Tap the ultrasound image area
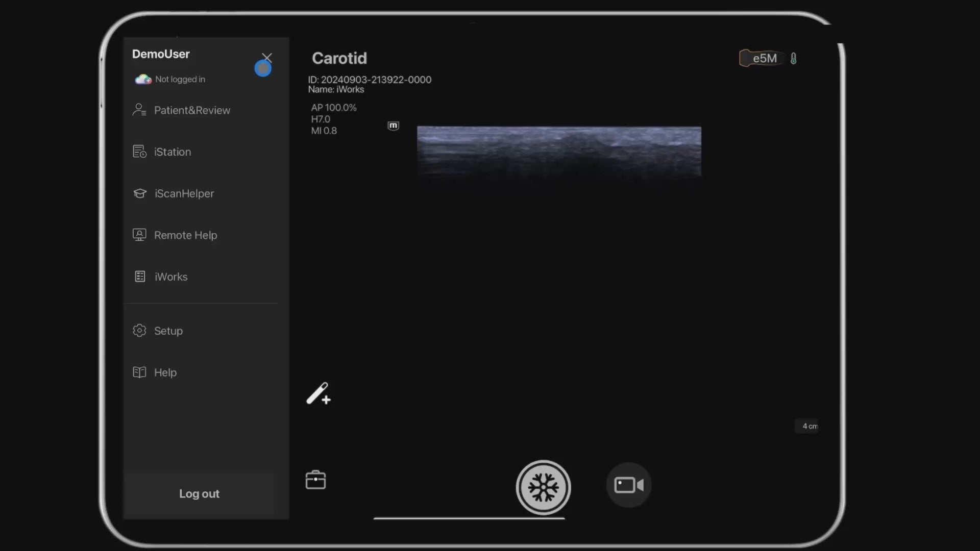The height and width of the screenshot is (551, 980). pos(559,153)
